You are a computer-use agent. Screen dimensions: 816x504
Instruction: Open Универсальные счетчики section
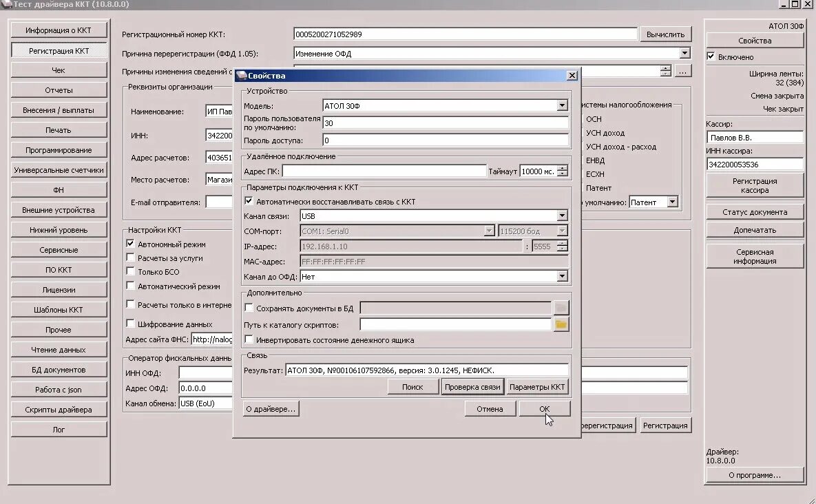pos(59,170)
